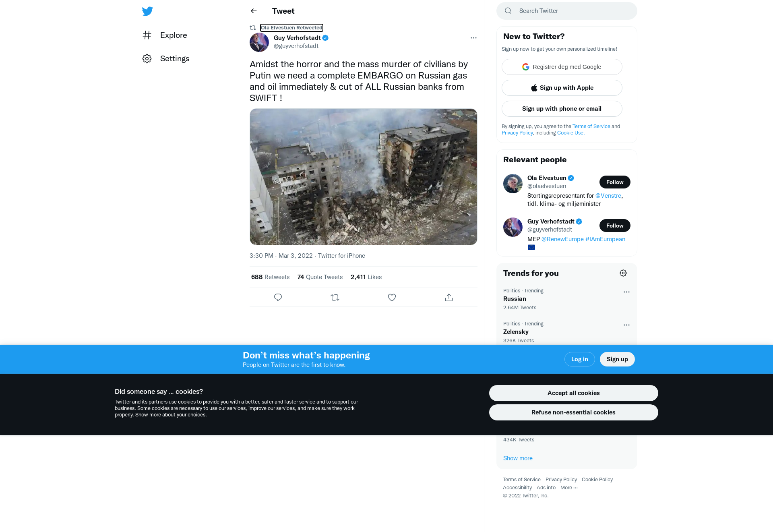Follow Ola Elvestuen

pyautogui.click(x=615, y=182)
